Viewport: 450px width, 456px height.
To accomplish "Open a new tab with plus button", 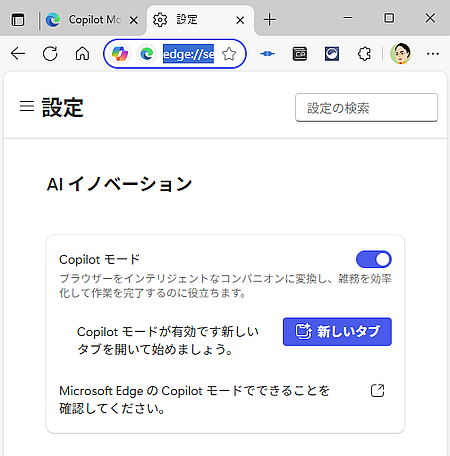I will click(269, 20).
